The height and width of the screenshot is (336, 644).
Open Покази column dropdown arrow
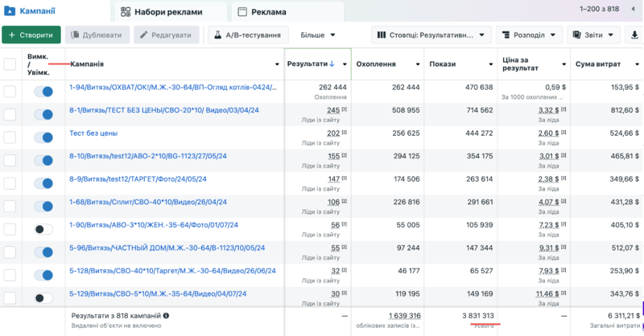pyautogui.click(x=491, y=64)
